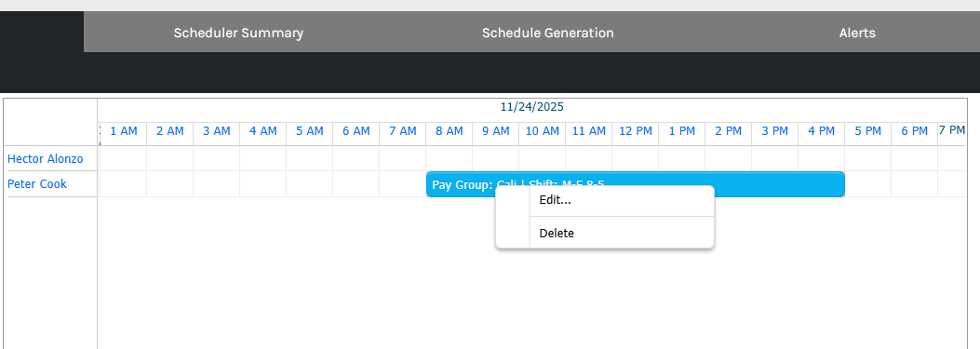This screenshot has width=980, height=349.
Task: Click the 12 PM time column header
Action: pos(636,131)
